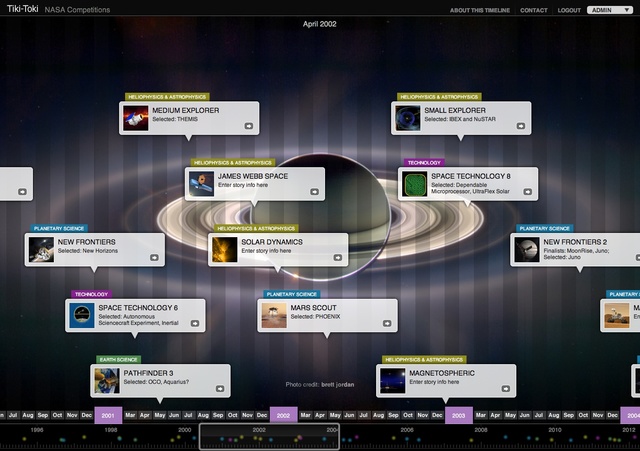Click the brett jordan photo credit link
Image resolution: width=640 pixels, height=451 pixels.
(x=338, y=384)
